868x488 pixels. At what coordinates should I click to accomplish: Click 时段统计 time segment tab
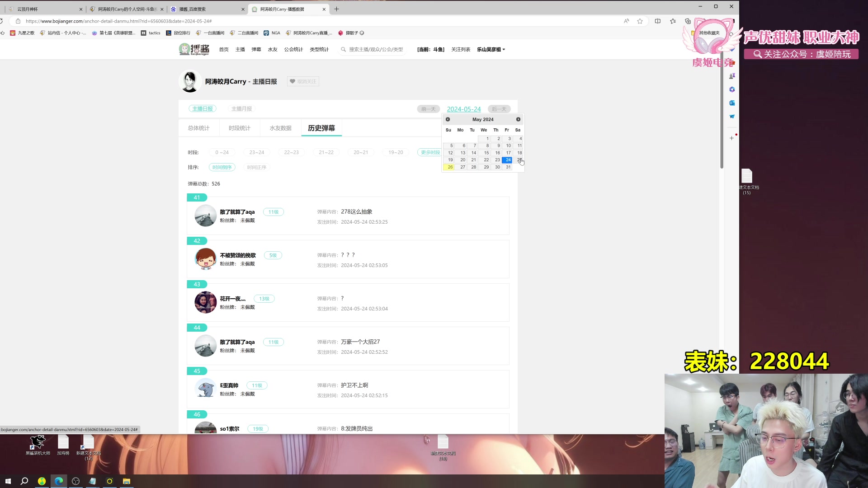point(240,127)
